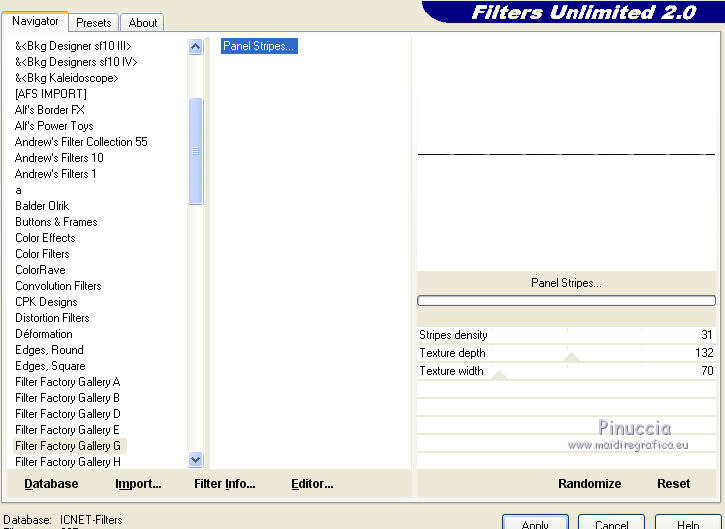Cancel the Filters Unlimited dialog
725x529 pixels.
tap(611, 523)
